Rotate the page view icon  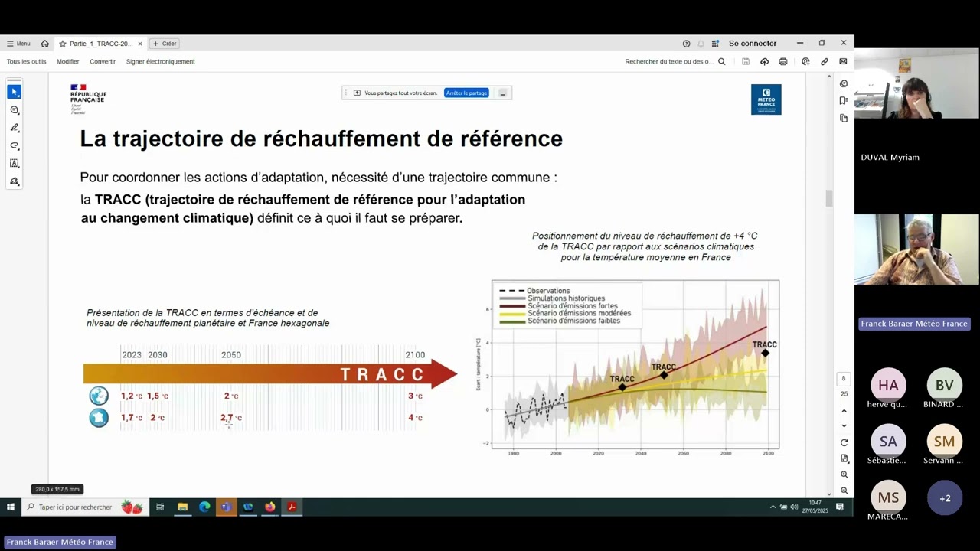(x=844, y=442)
